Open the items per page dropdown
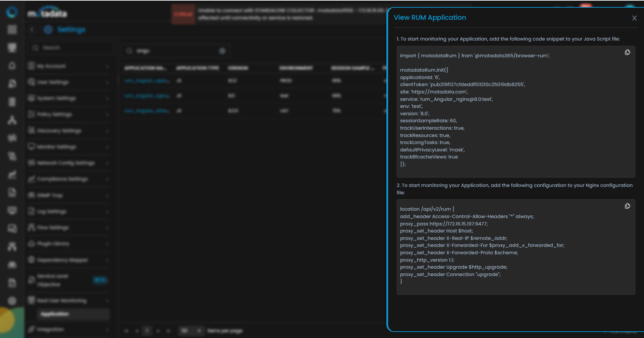The height and width of the screenshot is (338, 644). tap(191, 331)
